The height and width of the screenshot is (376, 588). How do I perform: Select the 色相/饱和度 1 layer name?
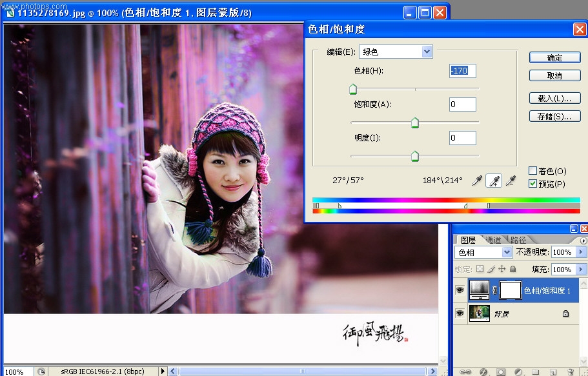(x=547, y=290)
